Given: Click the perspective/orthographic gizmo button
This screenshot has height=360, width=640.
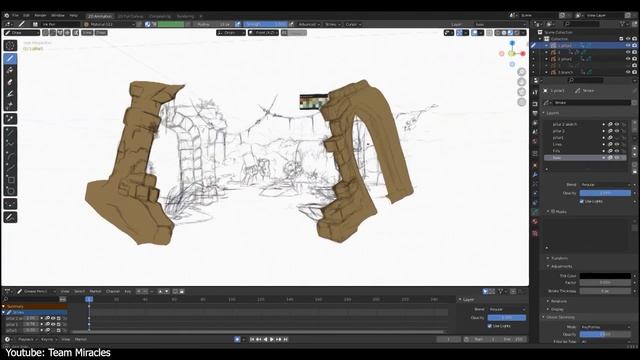Looking at the screenshot, I should coord(522,102).
